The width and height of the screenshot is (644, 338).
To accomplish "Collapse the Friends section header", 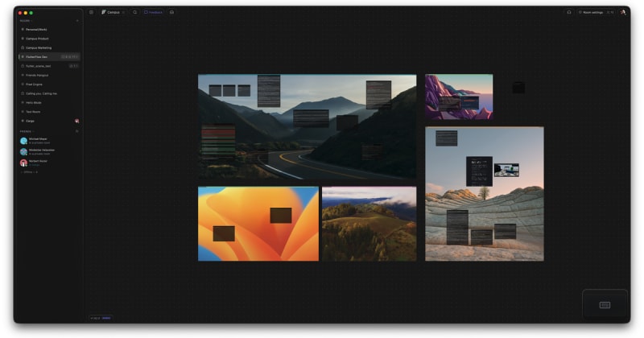I will (x=27, y=131).
